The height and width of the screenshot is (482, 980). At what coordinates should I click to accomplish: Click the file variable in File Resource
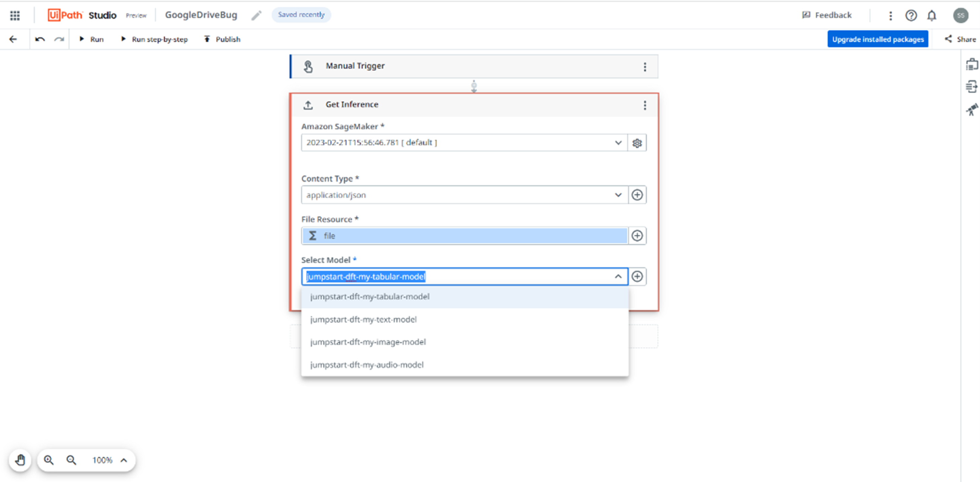(x=464, y=236)
